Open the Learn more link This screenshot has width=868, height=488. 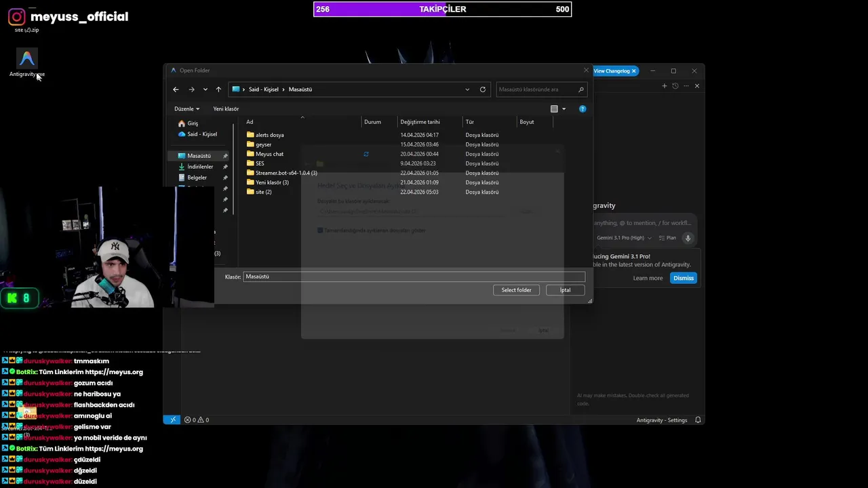pyautogui.click(x=648, y=278)
